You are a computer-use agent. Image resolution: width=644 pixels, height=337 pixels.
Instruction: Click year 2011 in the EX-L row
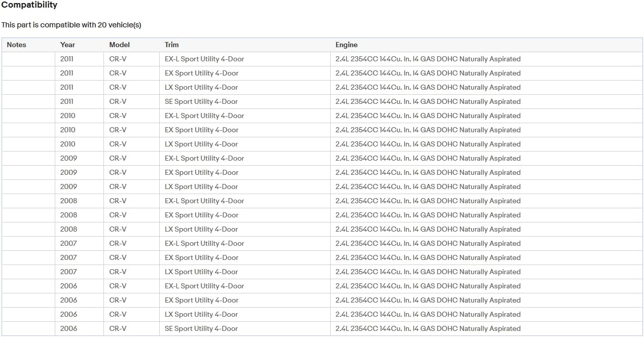tap(66, 59)
